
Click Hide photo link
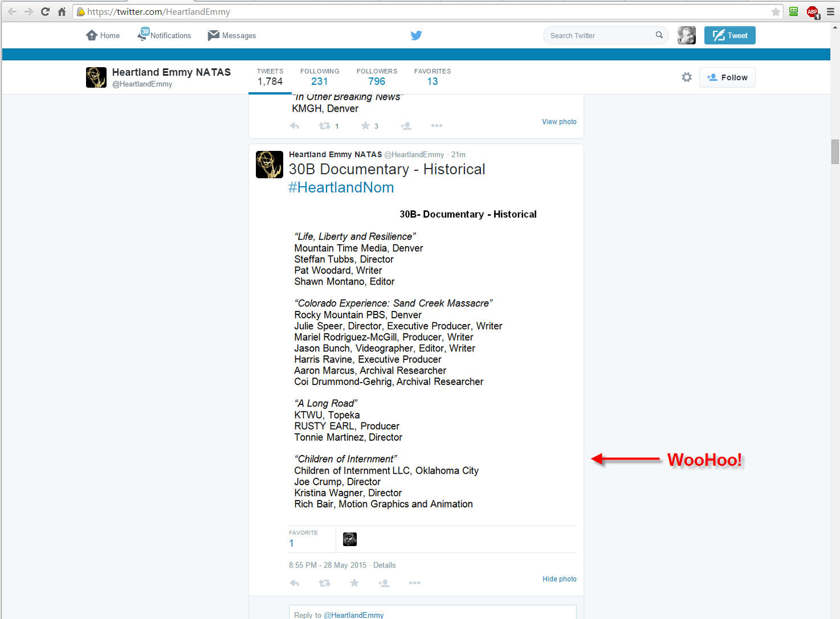click(560, 579)
